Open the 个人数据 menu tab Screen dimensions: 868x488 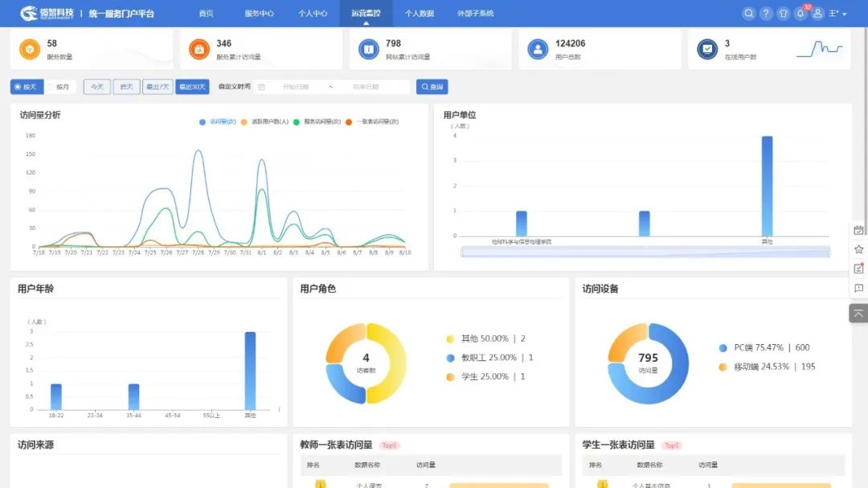point(419,14)
